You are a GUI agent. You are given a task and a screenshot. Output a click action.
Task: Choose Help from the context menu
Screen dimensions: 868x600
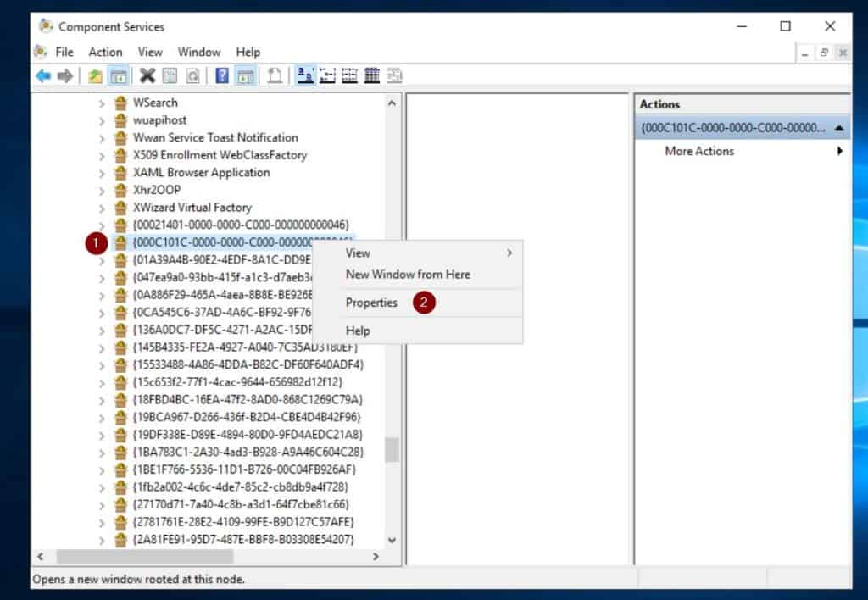pos(419,331)
